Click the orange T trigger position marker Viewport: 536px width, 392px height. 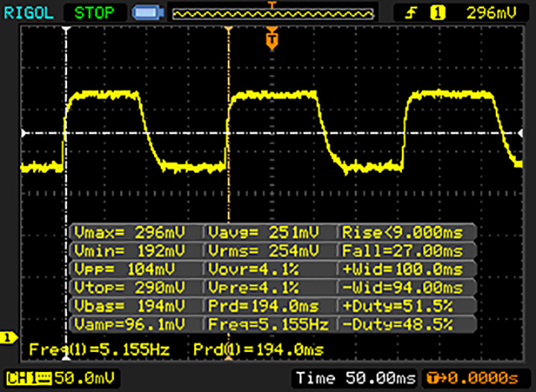pyautogui.click(x=271, y=39)
